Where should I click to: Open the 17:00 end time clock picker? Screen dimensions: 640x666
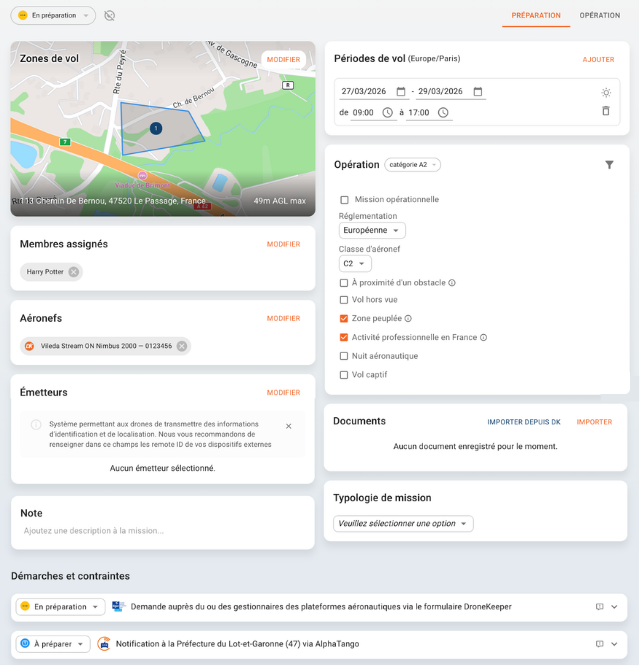pyautogui.click(x=444, y=112)
